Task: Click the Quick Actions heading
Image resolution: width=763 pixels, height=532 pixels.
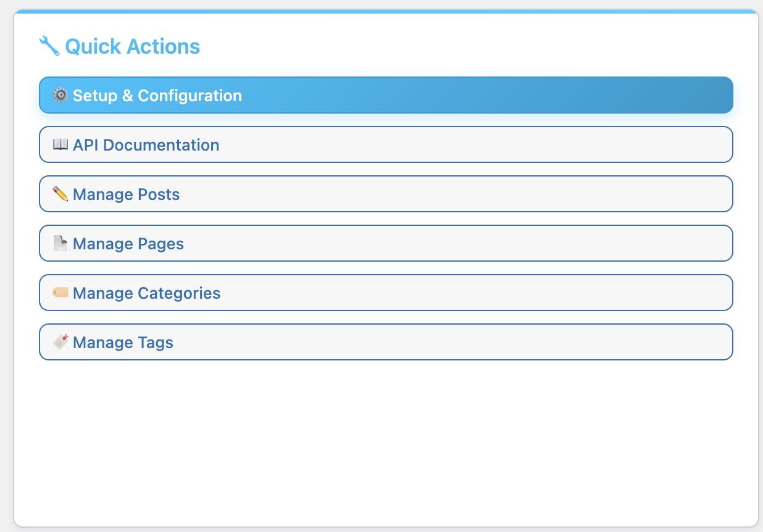Action: [x=132, y=46]
